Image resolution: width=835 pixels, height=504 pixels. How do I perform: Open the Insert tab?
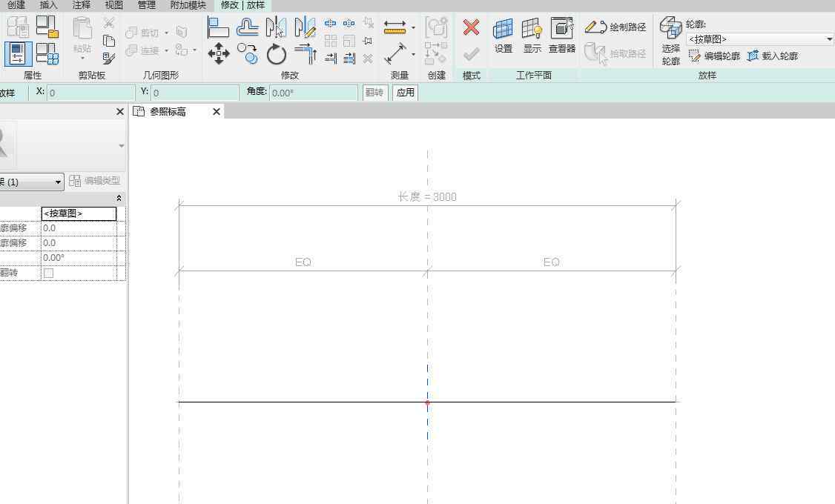pyautogui.click(x=48, y=5)
